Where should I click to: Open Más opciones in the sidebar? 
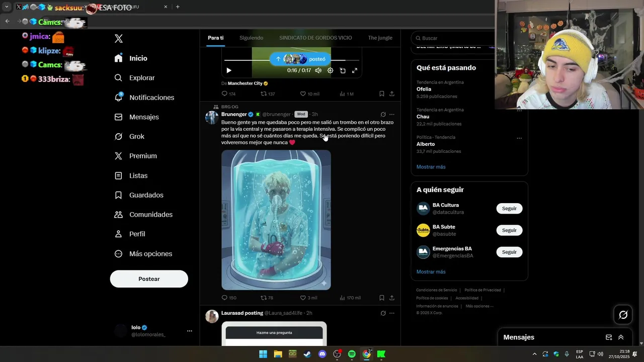(143, 254)
